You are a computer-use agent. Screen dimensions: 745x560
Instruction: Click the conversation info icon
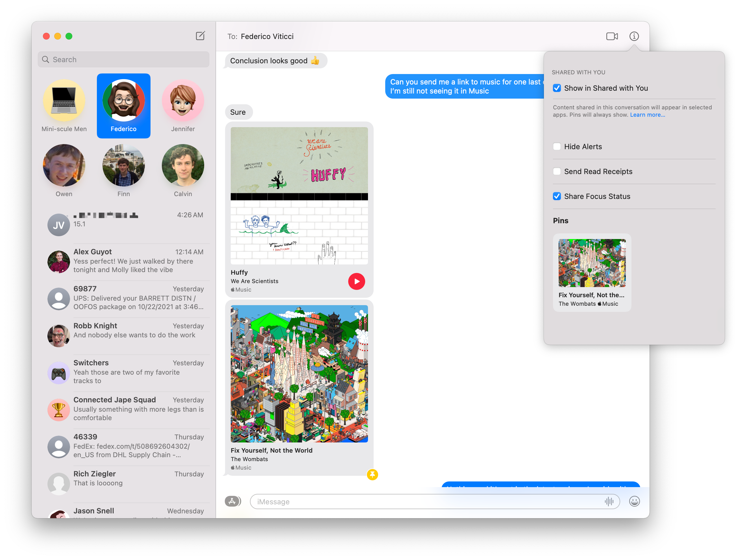634,36
